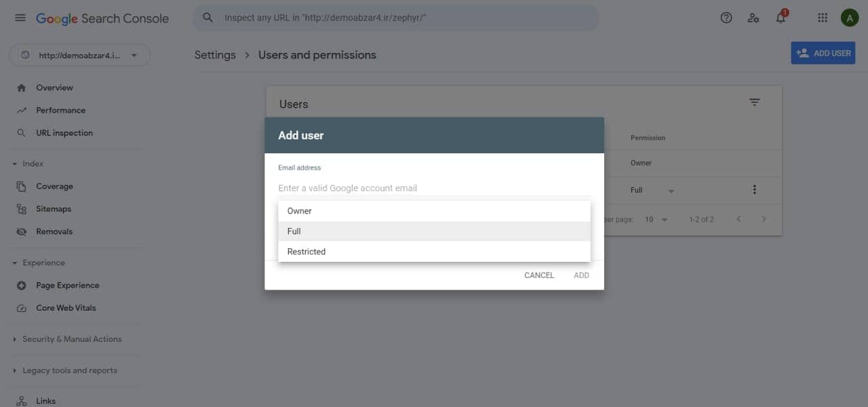
Task: Click the next page arrow in pagination
Action: (764, 219)
